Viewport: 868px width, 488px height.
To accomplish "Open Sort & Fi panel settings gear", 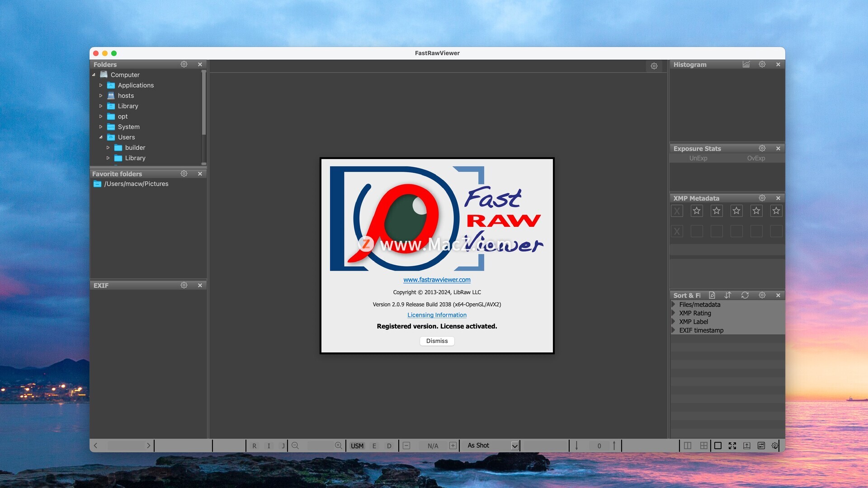I will point(762,295).
